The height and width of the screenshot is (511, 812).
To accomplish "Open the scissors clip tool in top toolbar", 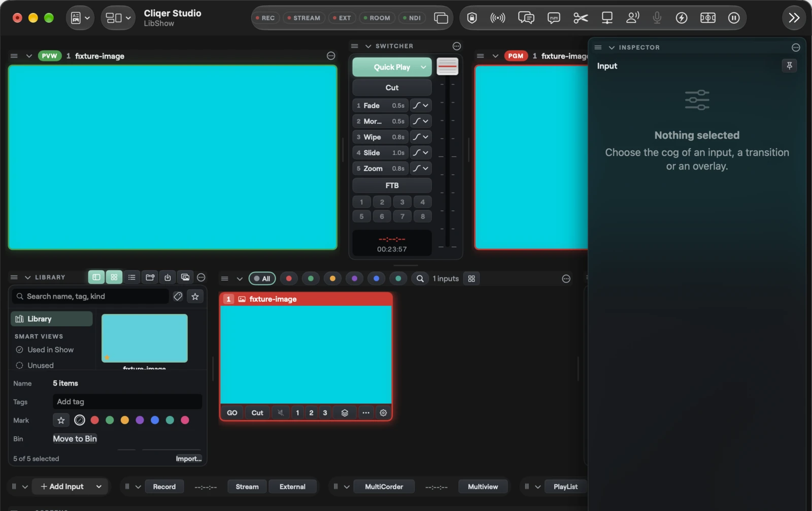I will coord(581,18).
